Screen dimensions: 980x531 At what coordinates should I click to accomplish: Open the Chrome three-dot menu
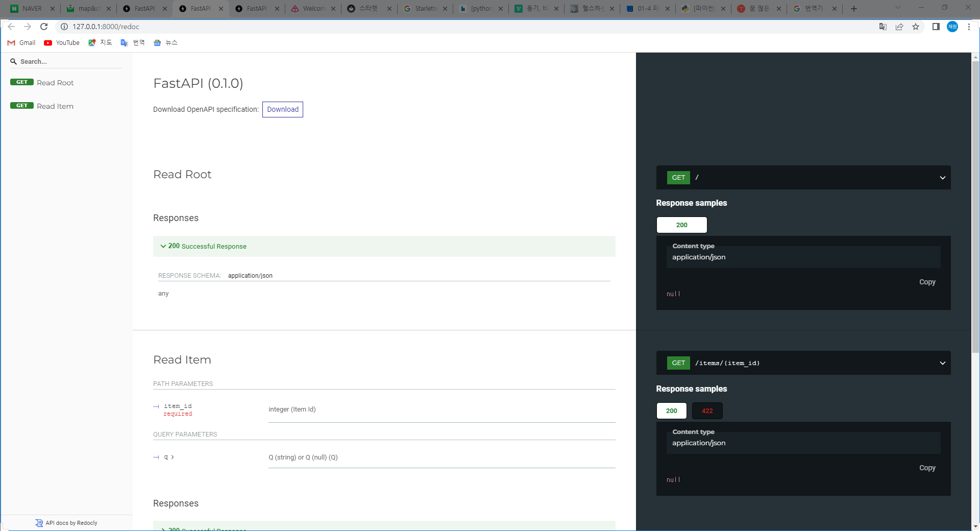pyautogui.click(x=969, y=27)
